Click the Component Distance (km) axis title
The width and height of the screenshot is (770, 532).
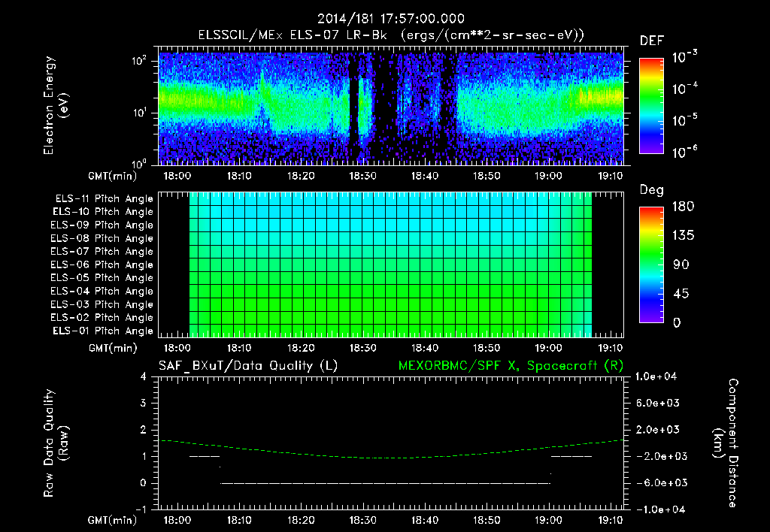point(726,443)
